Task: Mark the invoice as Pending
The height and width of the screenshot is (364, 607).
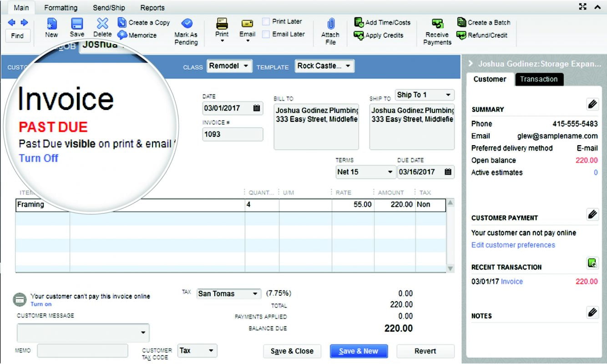Action: (x=186, y=28)
